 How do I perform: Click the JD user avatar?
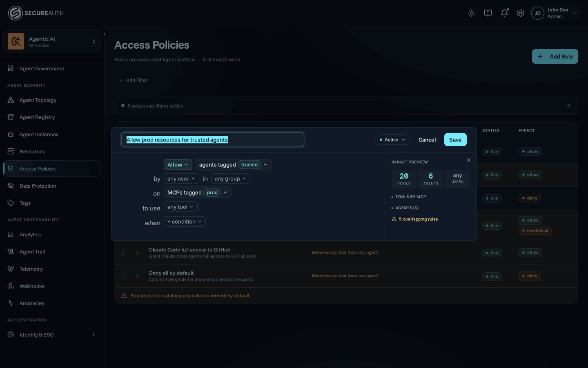click(538, 13)
